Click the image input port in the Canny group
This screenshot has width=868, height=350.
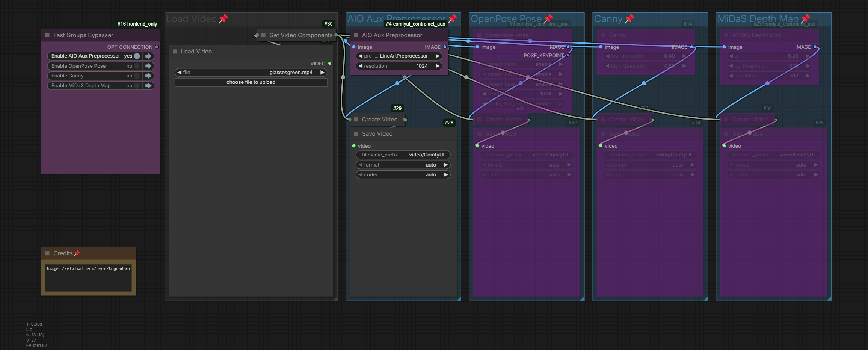pyautogui.click(x=601, y=47)
